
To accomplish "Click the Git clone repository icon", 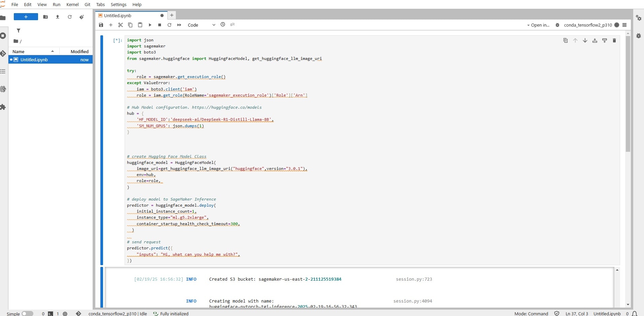I will point(82,17).
